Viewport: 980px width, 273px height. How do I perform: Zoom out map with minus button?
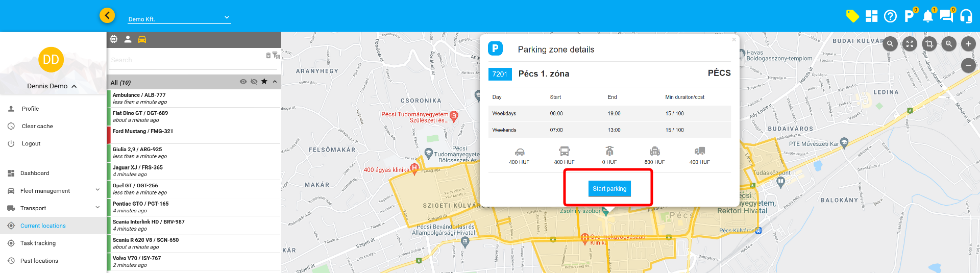click(968, 65)
